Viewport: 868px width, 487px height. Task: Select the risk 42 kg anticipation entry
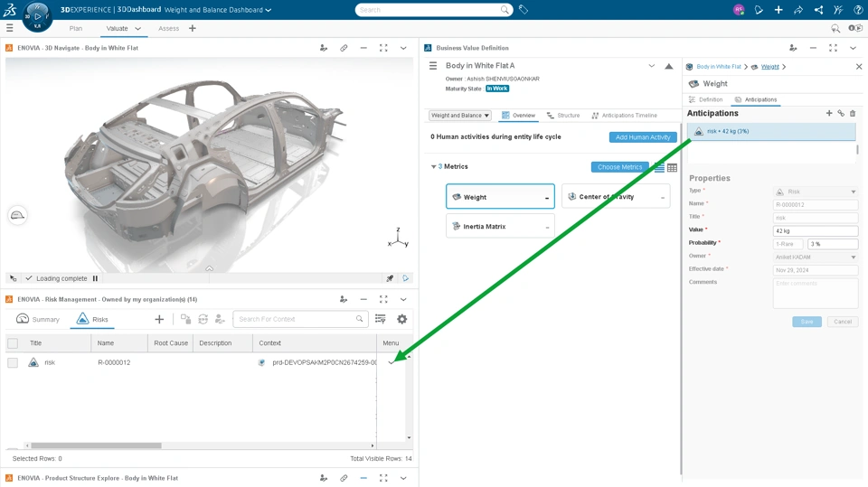click(771, 132)
